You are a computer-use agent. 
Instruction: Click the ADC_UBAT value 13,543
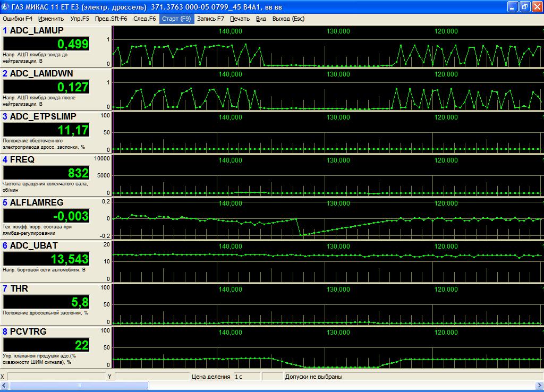pos(46,259)
